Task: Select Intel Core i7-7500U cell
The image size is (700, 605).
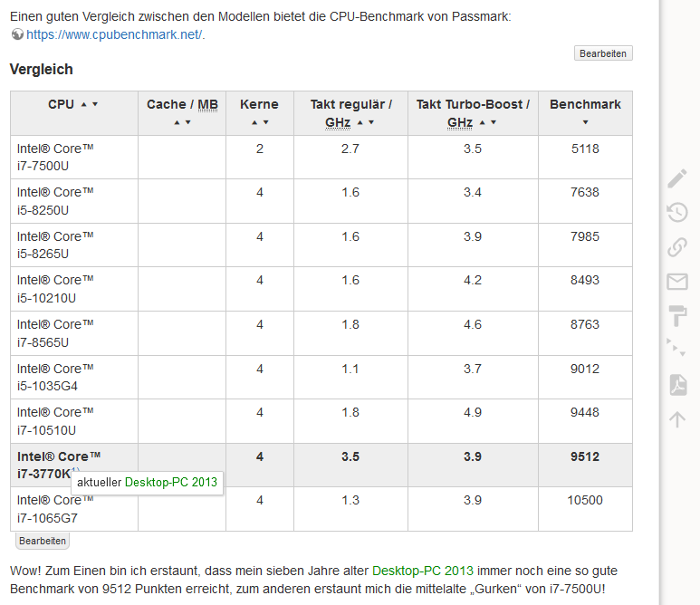Action: click(x=74, y=158)
